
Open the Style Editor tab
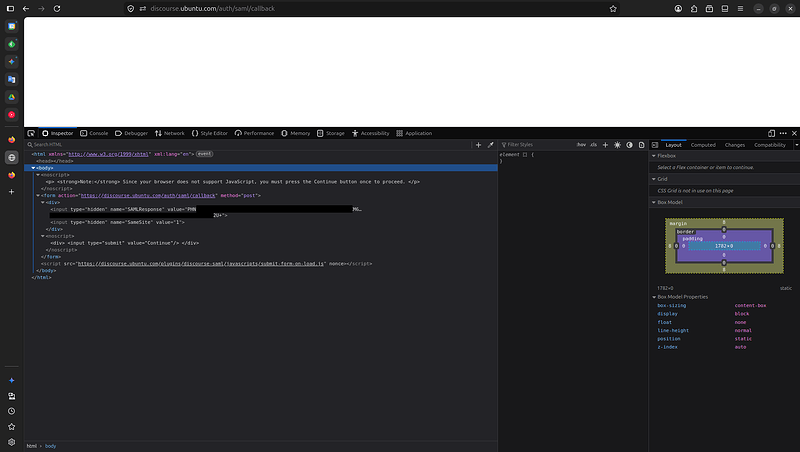tap(210, 133)
